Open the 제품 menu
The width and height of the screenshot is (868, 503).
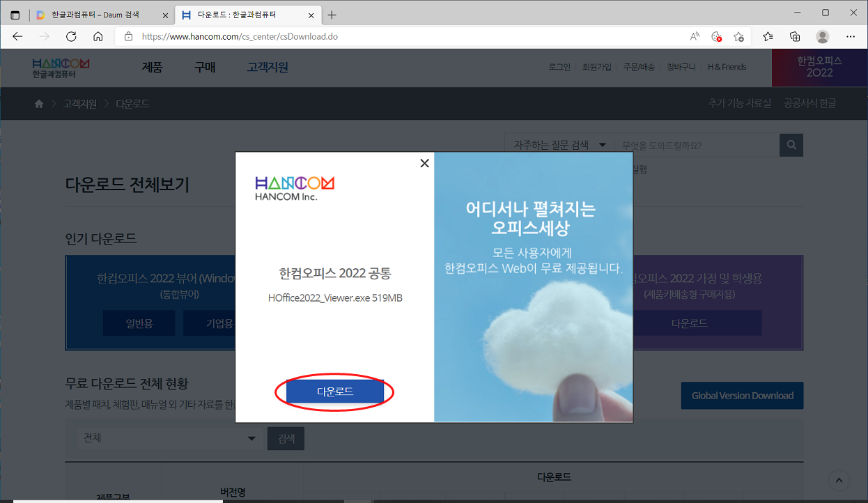click(152, 67)
